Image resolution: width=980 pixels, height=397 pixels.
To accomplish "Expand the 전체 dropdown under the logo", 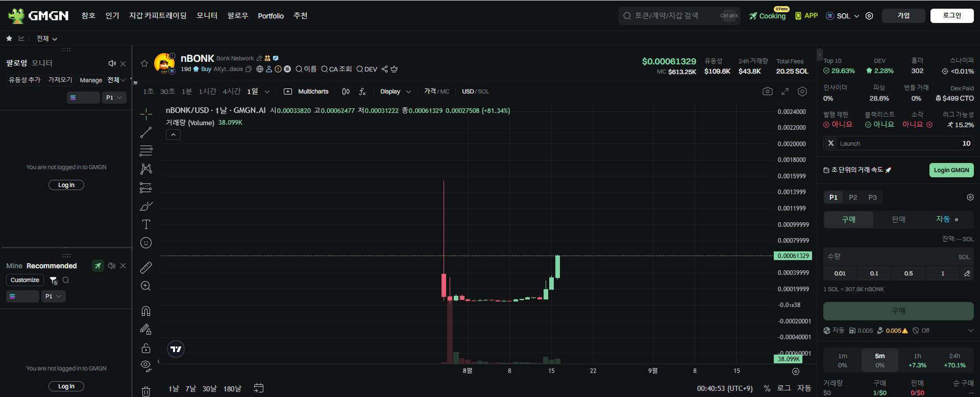I will coord(47,39).
